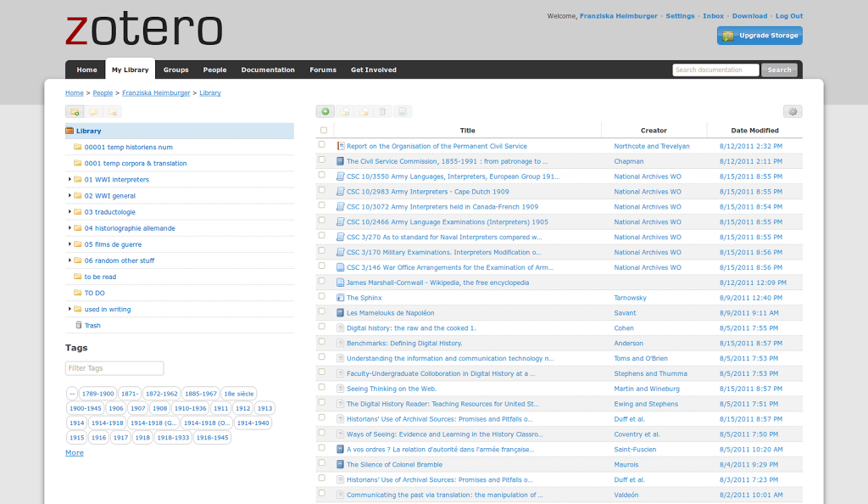Tick the checkbox for 'A vos ordres ?'
The width and height of the screenshot is (868, 504).
(x=321, y=447)
